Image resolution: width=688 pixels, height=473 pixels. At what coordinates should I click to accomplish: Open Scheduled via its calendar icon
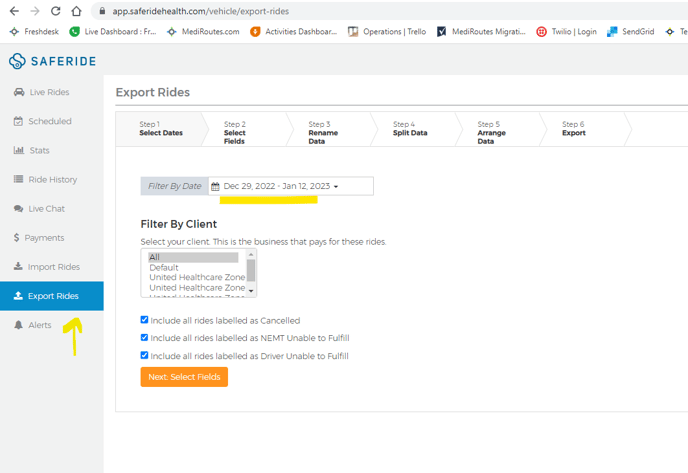click(x=19, y=122)
